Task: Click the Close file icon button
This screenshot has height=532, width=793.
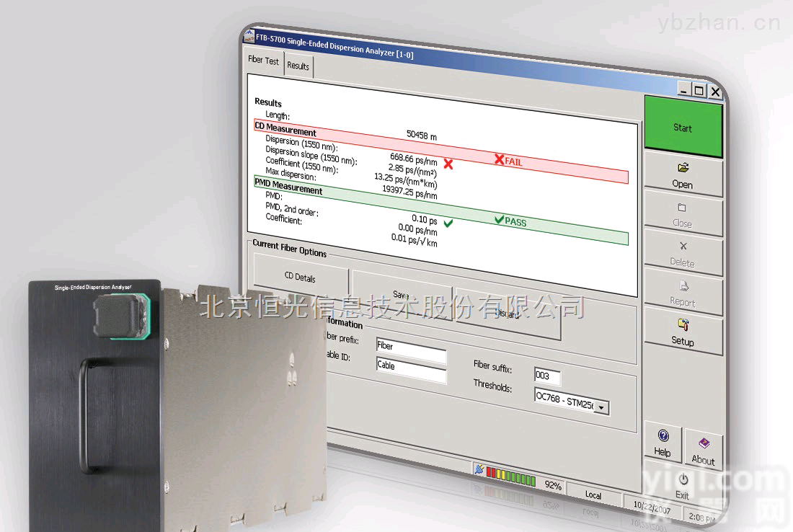Action: pyautogui.click(x=682, y=215)
